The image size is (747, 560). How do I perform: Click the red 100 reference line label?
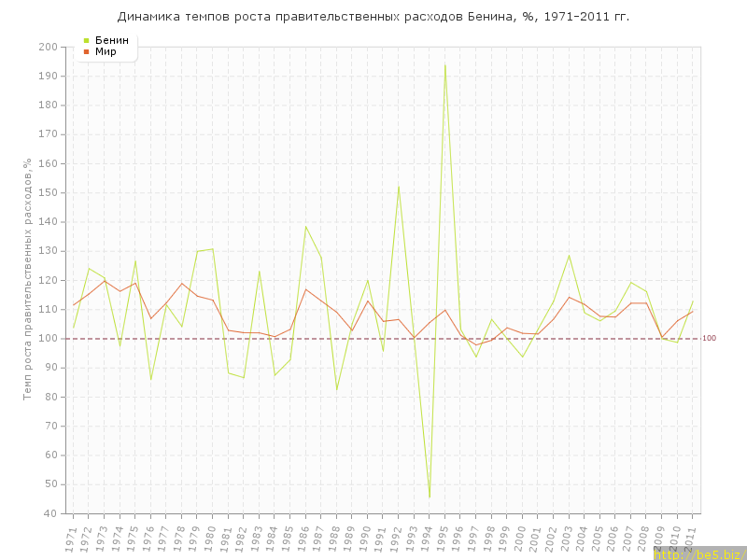pos(709,339)
